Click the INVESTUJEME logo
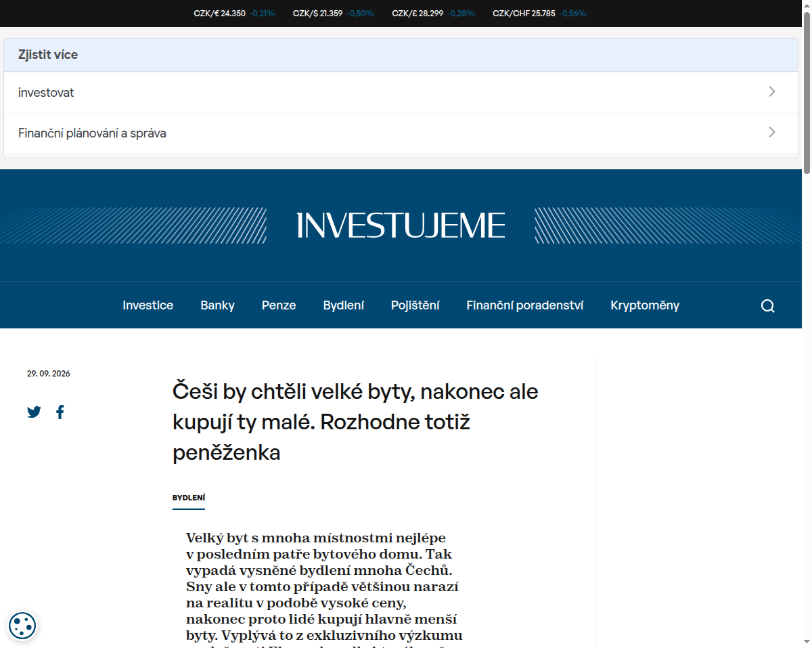The height and width of the screenshot is (648, 812). pos(401,225)
